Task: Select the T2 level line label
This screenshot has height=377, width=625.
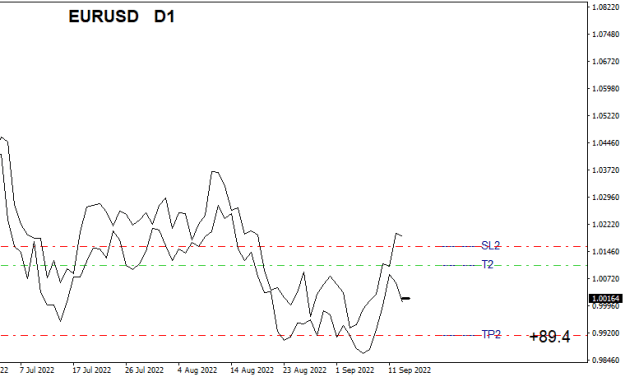Action: tap(487, 265)
